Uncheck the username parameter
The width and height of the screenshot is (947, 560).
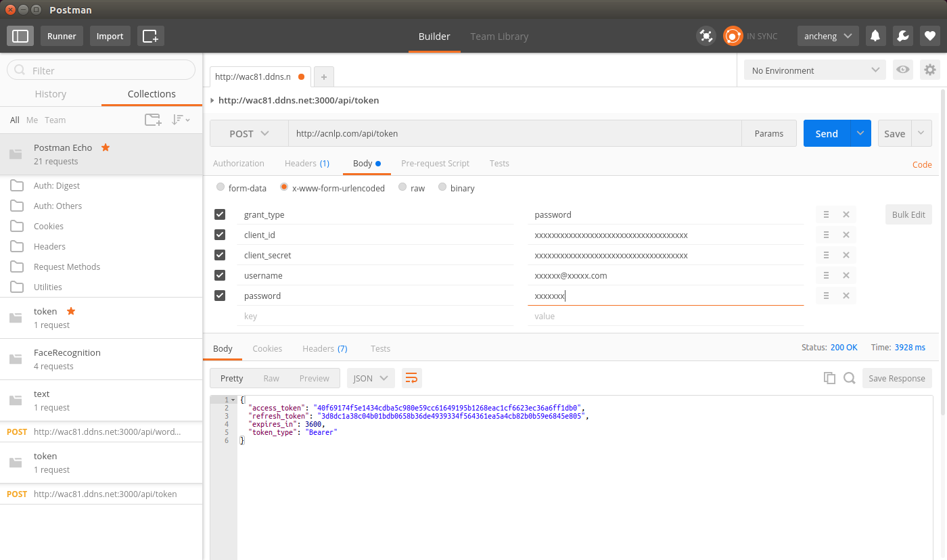click(x=220, y=275)
